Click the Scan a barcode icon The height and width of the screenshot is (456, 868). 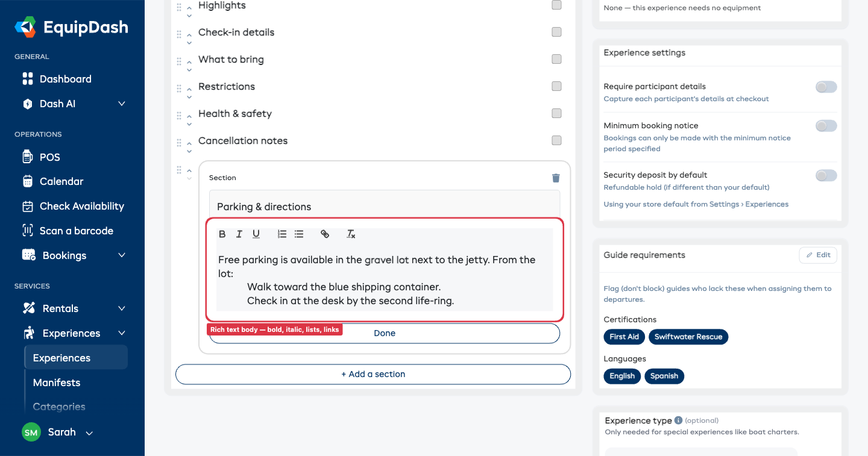click(x=28, y=231)
